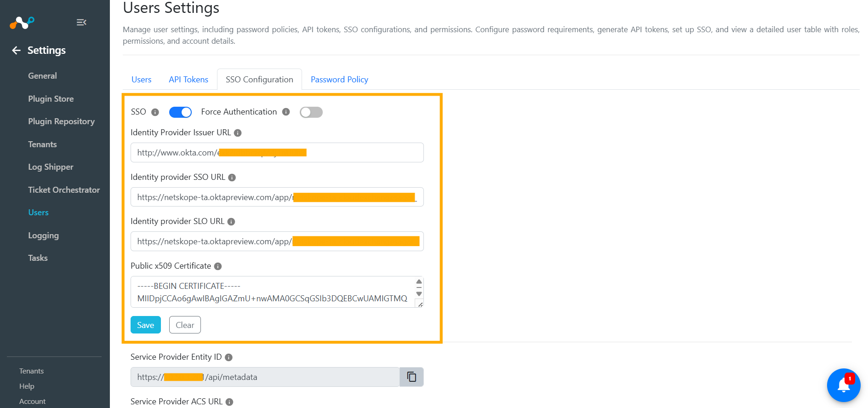Image resolution: width=868 pixels, height=408 pixels.
Task: Switch to the API Tokens tab
Action: (188, 80)
